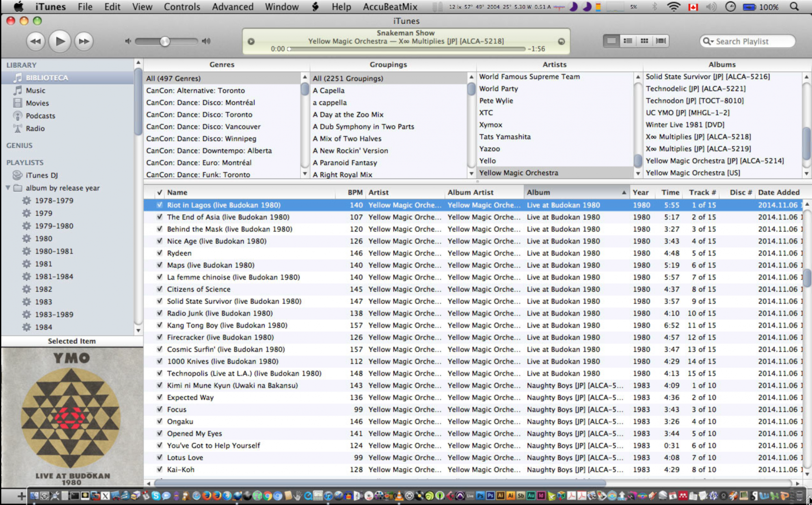Click the Wi-Fi status icon
The height and width of the screenshot is (505, 812).
(x=674, y=6)
